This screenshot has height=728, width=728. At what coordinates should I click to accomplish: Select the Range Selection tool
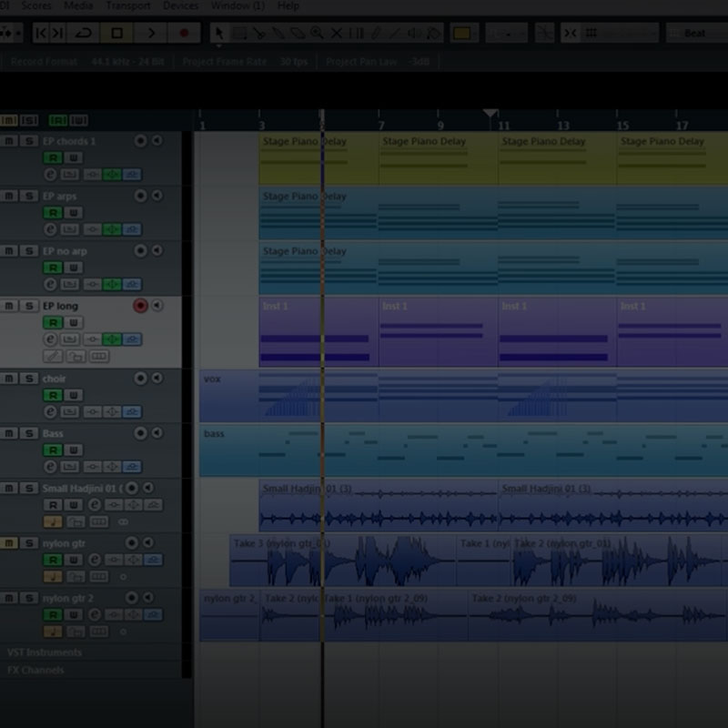(x=239, y=34)
